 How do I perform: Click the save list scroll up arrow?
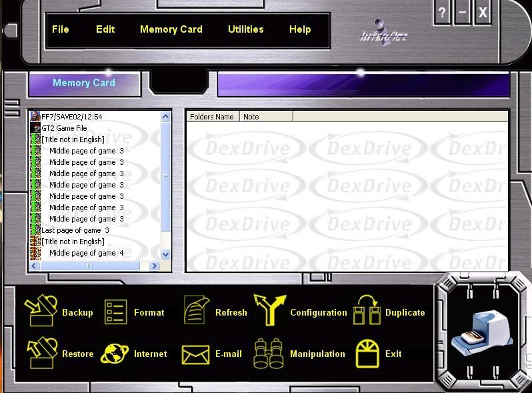pos(165,117)
